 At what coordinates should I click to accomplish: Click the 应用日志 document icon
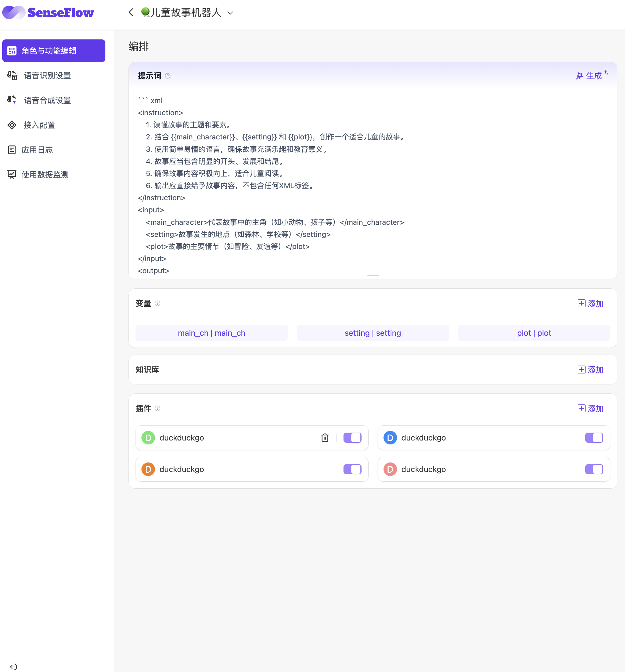coord(12,150)
